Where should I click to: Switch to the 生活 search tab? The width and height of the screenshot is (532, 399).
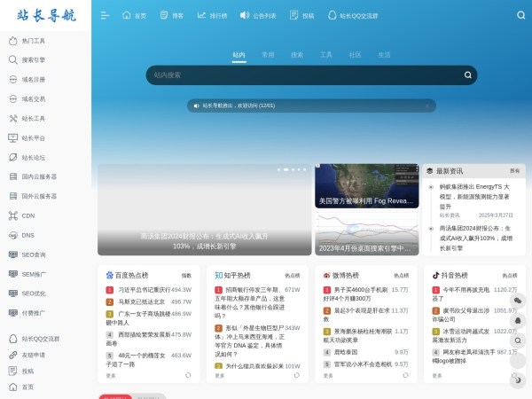385,55
